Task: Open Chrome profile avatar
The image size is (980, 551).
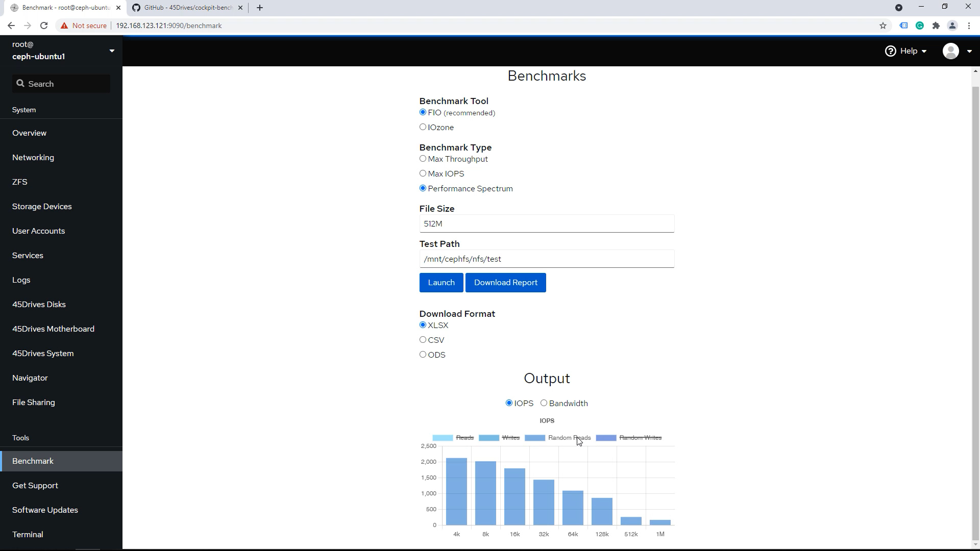Action: [952, 26]
